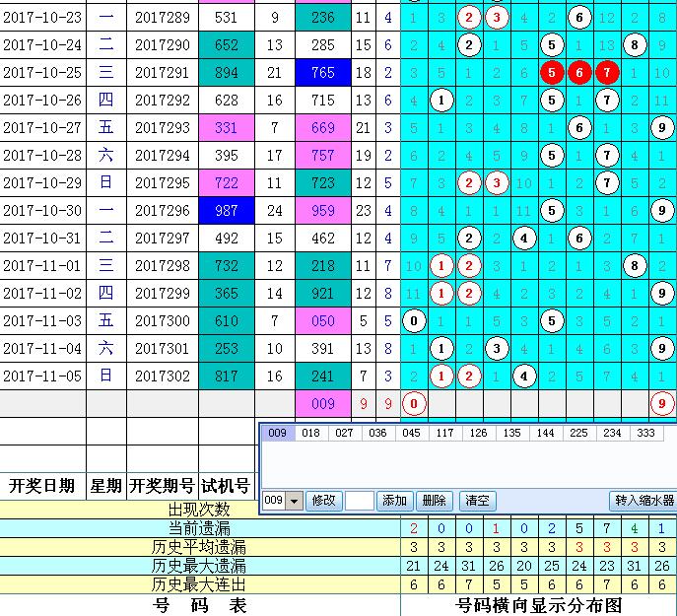Image resolution: width=677 pixels, height=616 pixels.
Task: Click the blue 765 cell for 2017291
Action: 323,73
